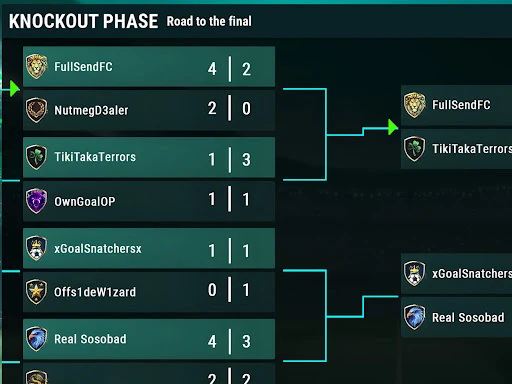Click the green arrow beside the FullSendFC first-round match
512x384 pixels.
click(15, 89)
